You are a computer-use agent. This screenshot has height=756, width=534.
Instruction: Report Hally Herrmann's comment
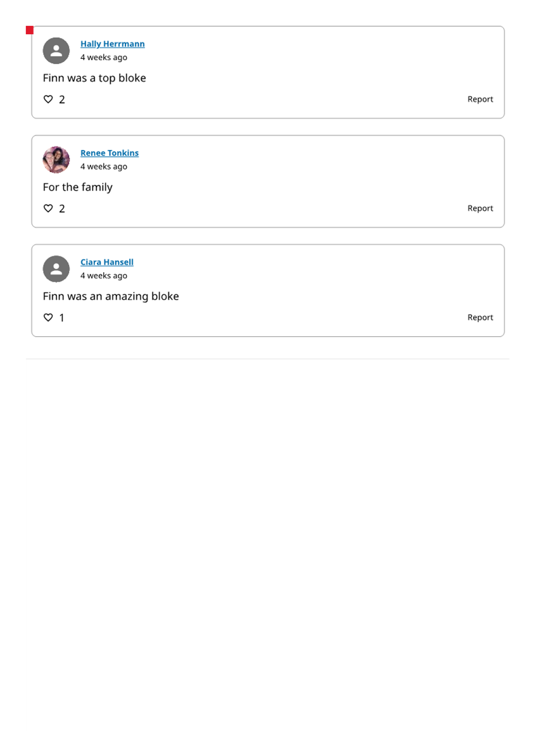click(480, 99)
